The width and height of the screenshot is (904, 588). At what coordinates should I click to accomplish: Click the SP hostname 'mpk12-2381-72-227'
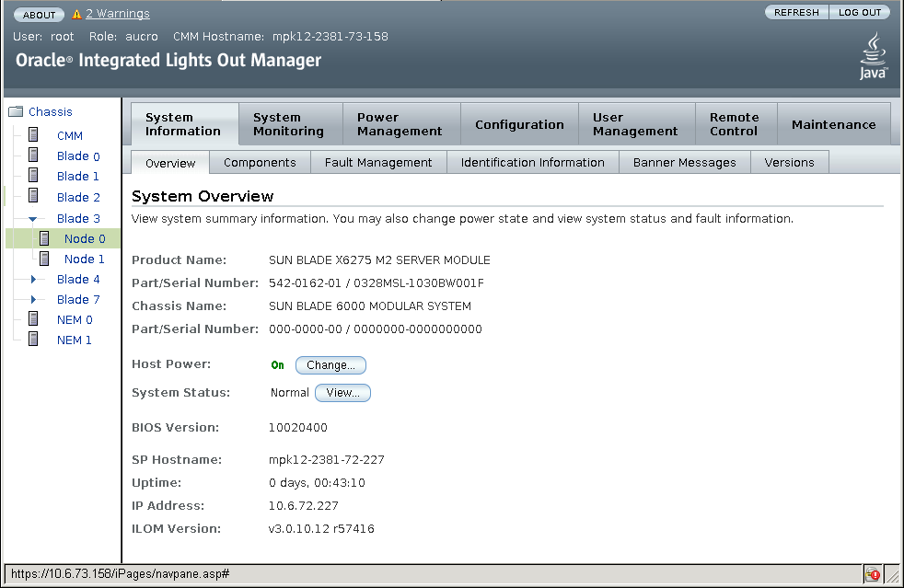pyautogui.click(x=326, y=460)
